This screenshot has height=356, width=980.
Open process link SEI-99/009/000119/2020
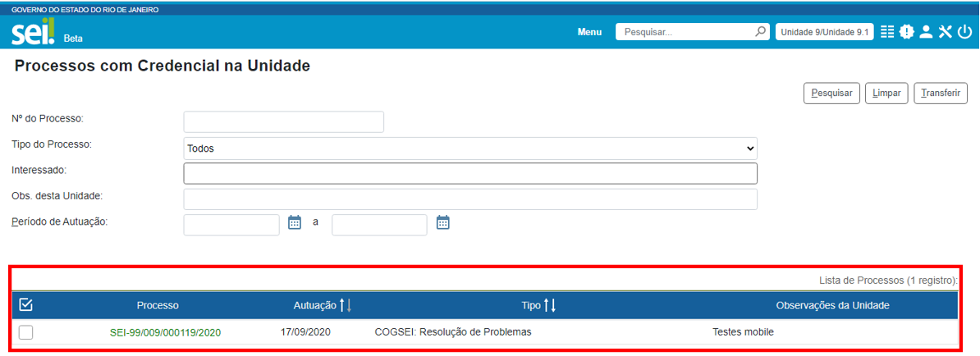pyautogui.click(x=165, y=332)
